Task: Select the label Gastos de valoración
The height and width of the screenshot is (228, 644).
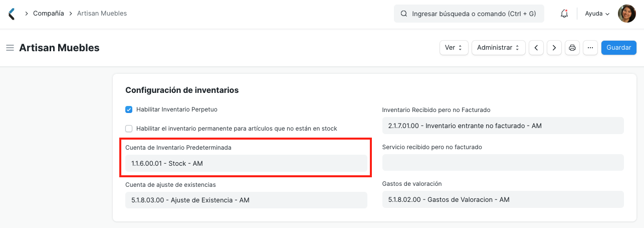Action: (412, 184)
